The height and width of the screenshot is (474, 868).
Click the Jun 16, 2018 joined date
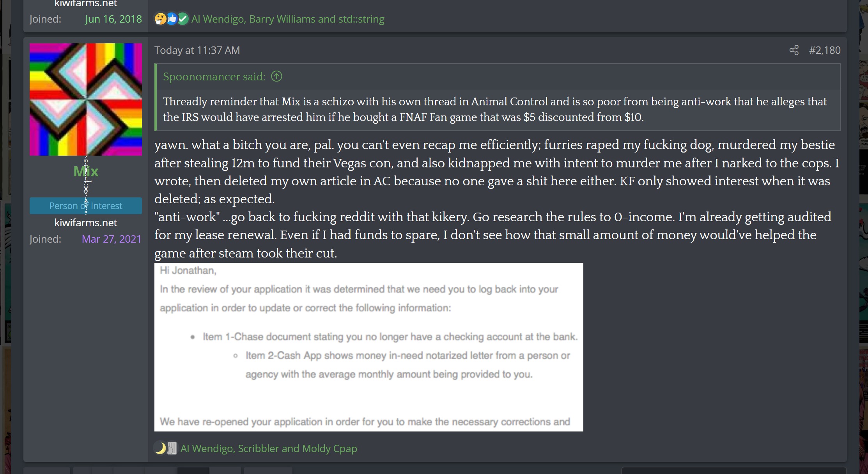(113, 19)
